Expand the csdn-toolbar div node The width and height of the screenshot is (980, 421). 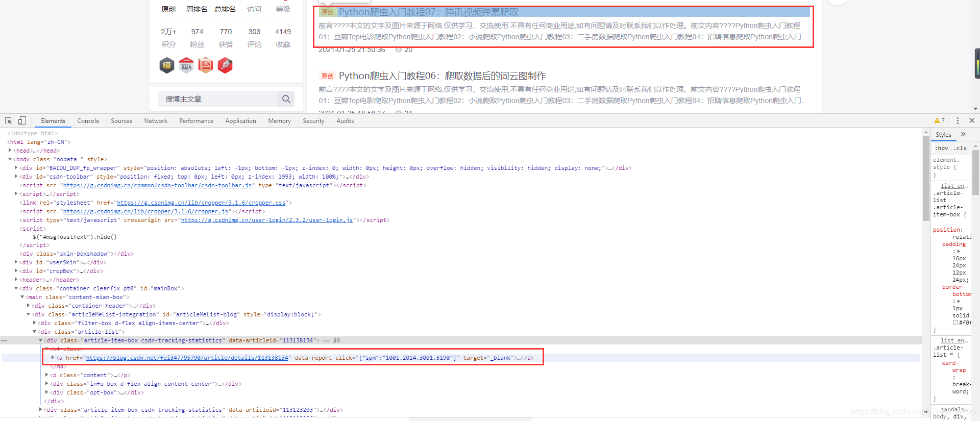click(16, 177)
